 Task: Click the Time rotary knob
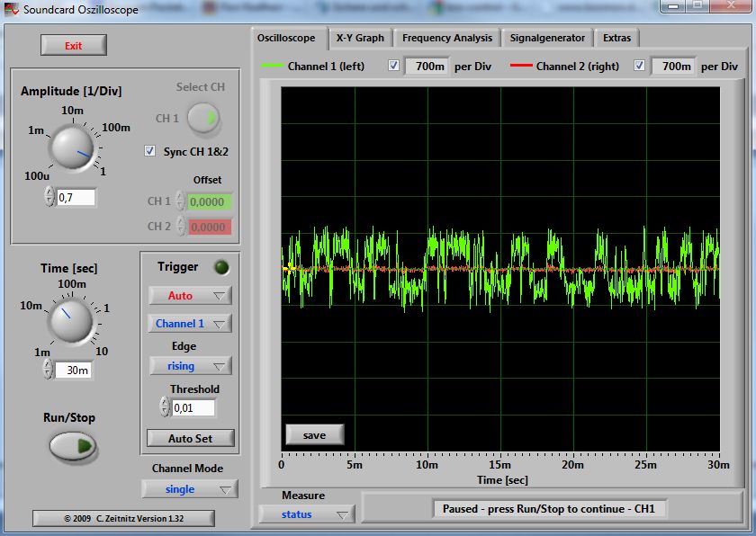click(71, 321)
